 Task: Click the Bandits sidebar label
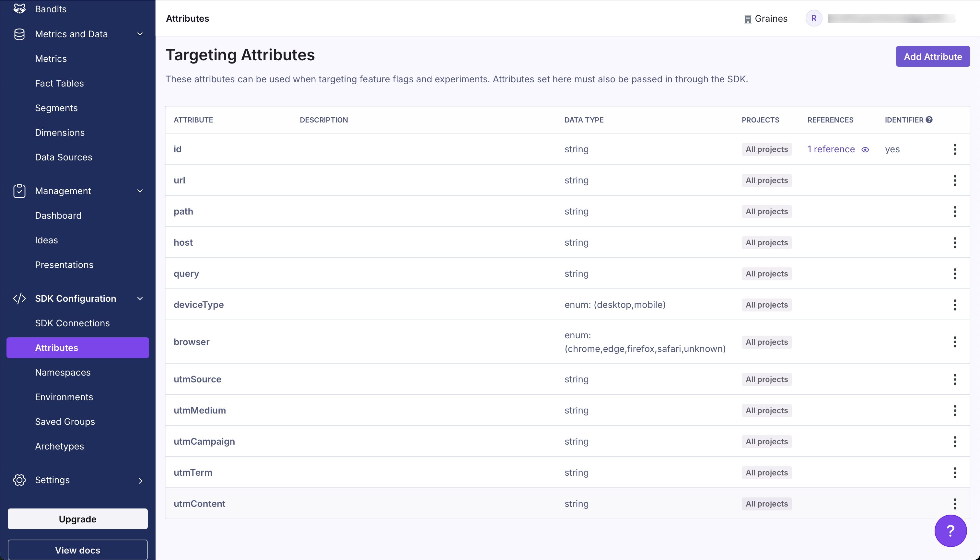pyautogui.click(x=51, y=9)
